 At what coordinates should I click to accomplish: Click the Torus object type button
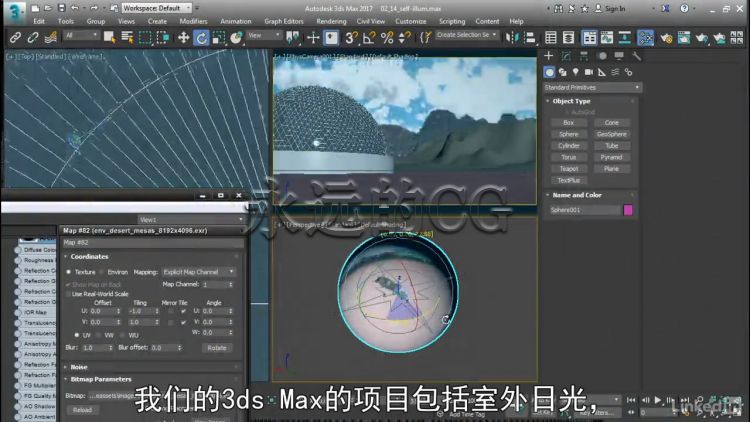[568, 157]
